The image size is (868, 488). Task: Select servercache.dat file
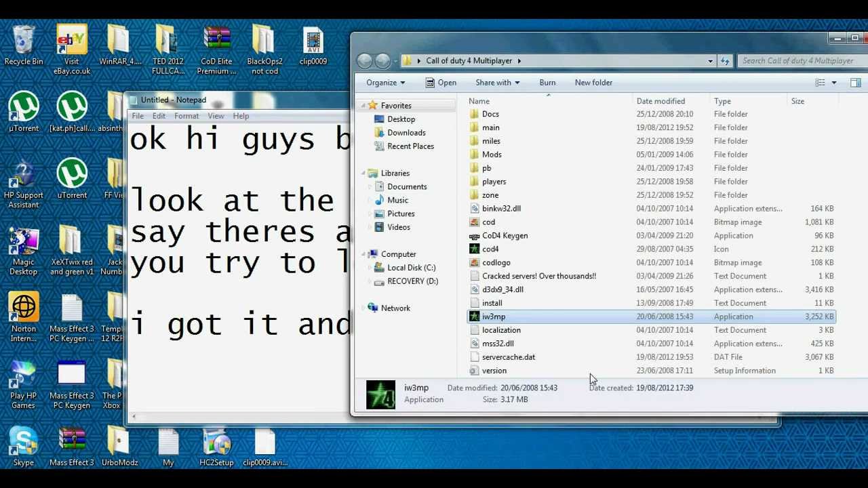click(508, 357)
